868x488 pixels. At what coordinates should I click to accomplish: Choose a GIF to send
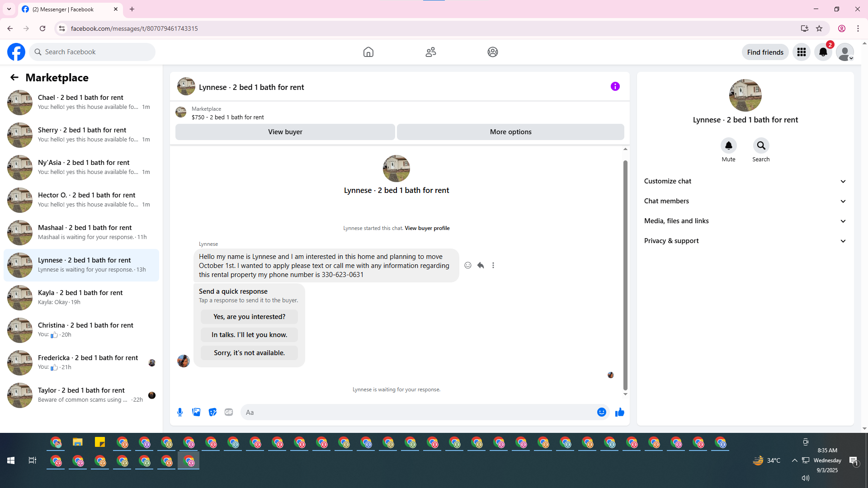(229, 412)
